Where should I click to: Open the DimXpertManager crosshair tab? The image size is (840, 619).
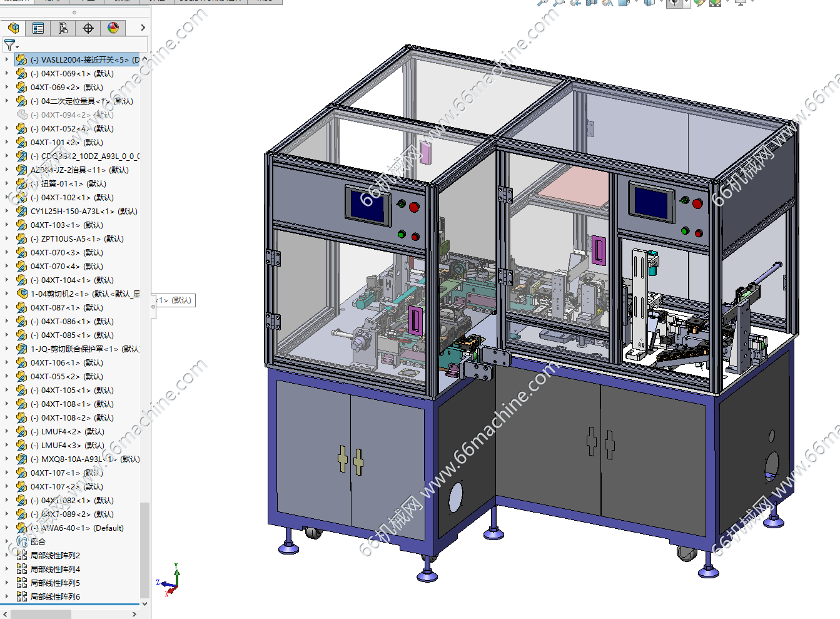88,28
